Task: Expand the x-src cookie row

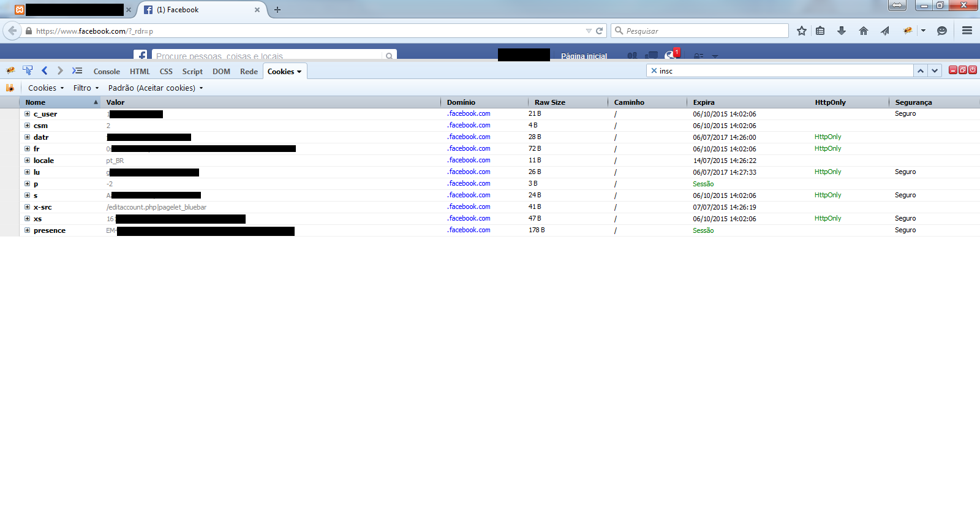Action: [27, 207]
